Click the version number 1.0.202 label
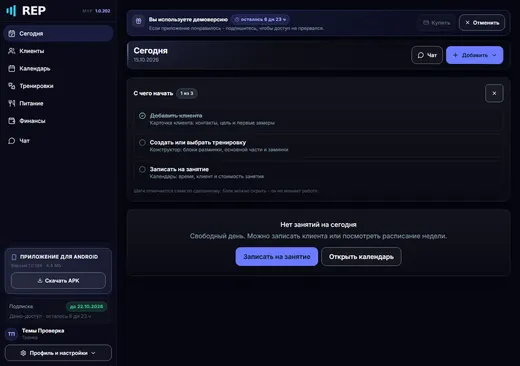This screenshot has height=366, width=520. click(x=103, y=11)
